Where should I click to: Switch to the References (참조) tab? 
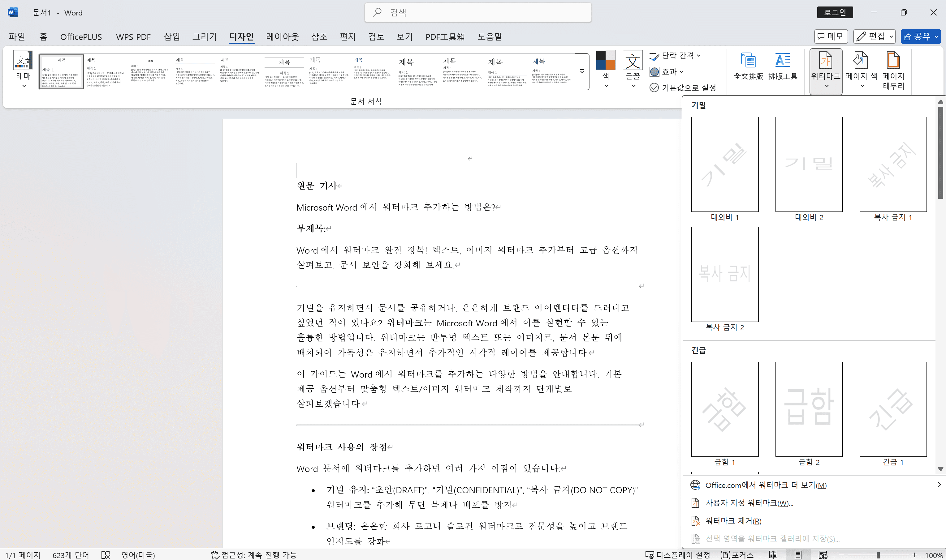(319, 36)
